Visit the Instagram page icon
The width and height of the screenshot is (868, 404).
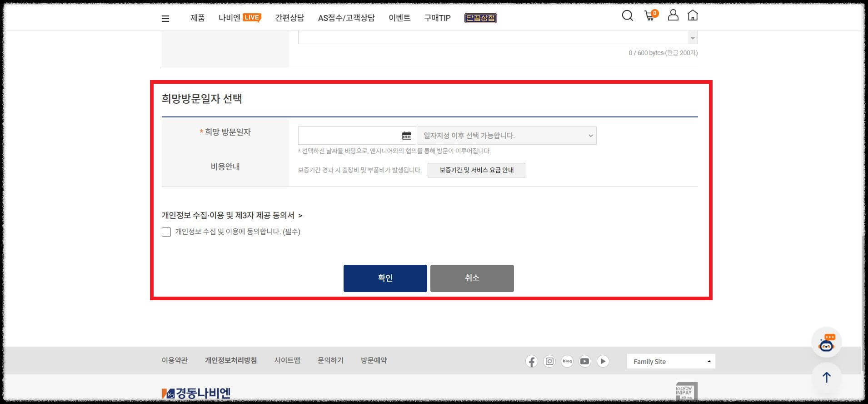(x=549, y=361)
